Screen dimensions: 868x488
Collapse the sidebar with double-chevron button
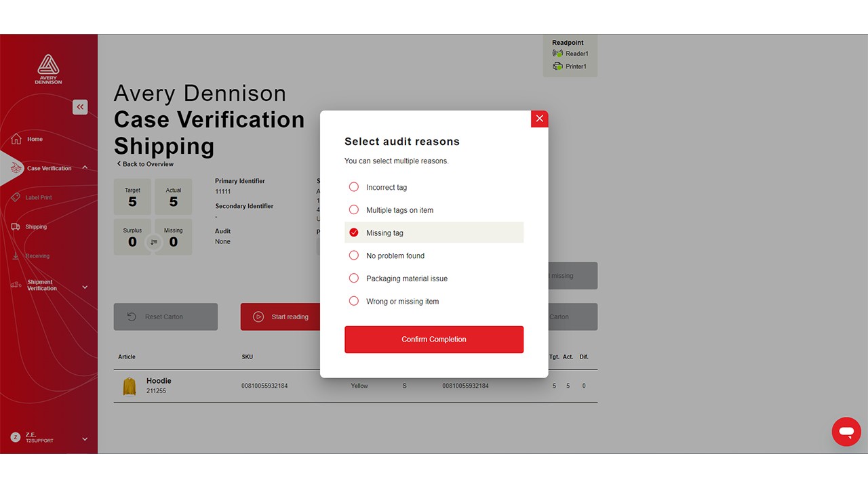80,106
